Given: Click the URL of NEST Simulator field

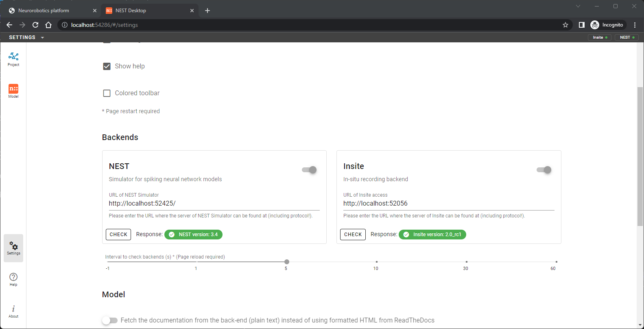Looking at the screenshot, I should click(214, 204).
